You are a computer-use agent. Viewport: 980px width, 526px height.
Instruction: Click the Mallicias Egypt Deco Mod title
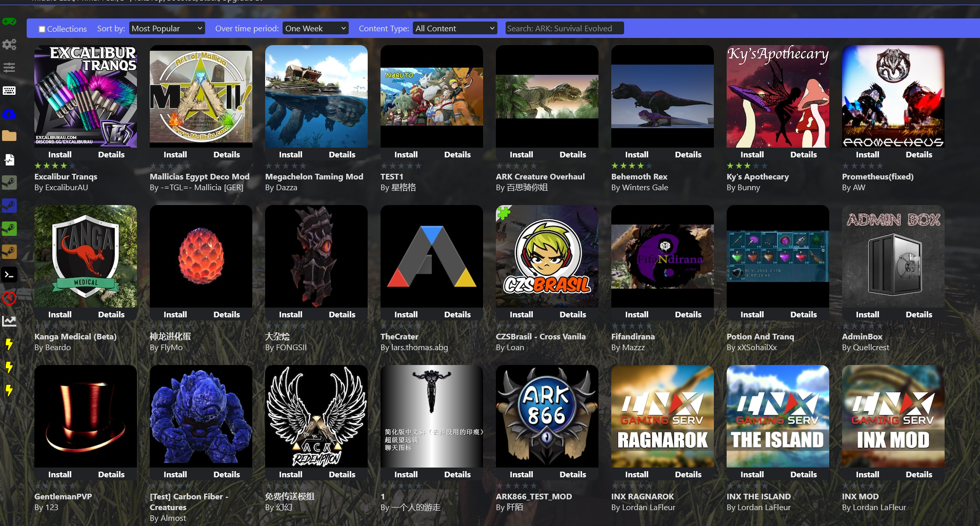(199, 176)
